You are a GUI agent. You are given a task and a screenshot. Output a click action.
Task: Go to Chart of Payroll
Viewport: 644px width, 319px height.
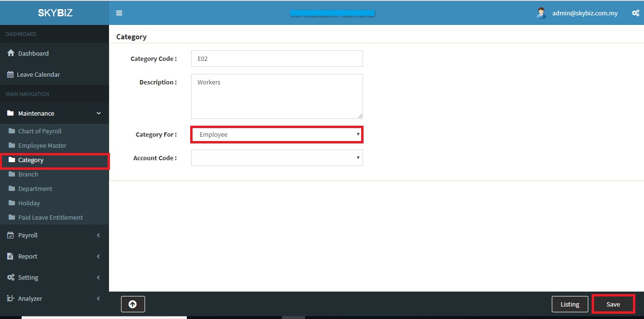pyautogui.click(x=40, y=131)
